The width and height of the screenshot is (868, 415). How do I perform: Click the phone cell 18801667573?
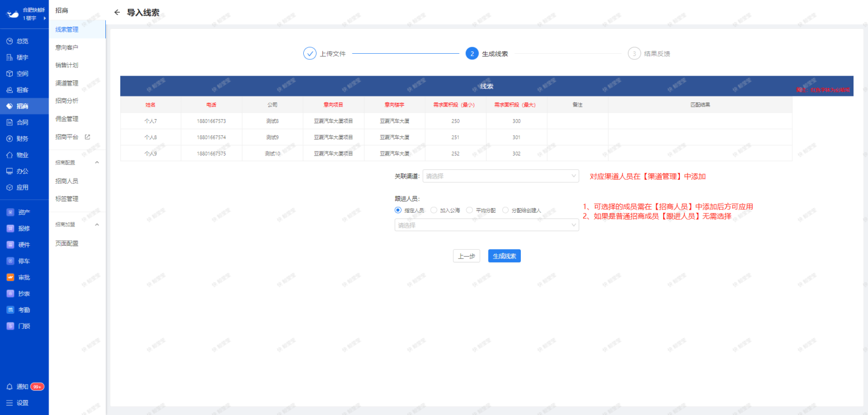[211, 121]
